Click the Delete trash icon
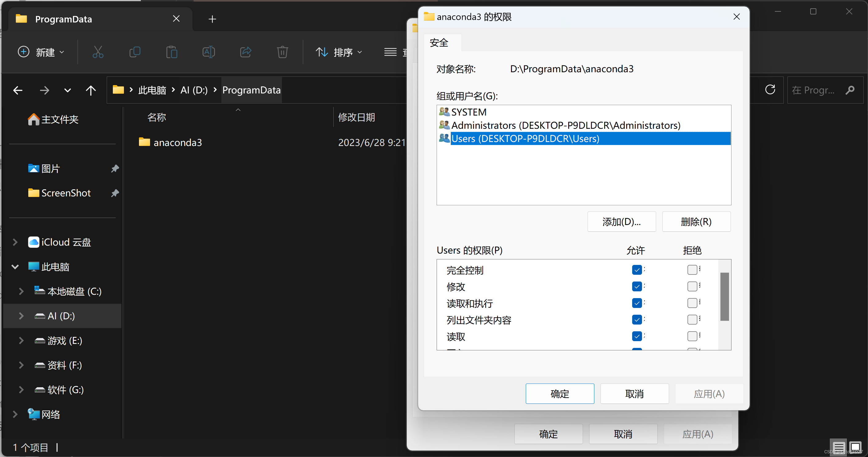The image size is (868, 457). click(282, 52)
